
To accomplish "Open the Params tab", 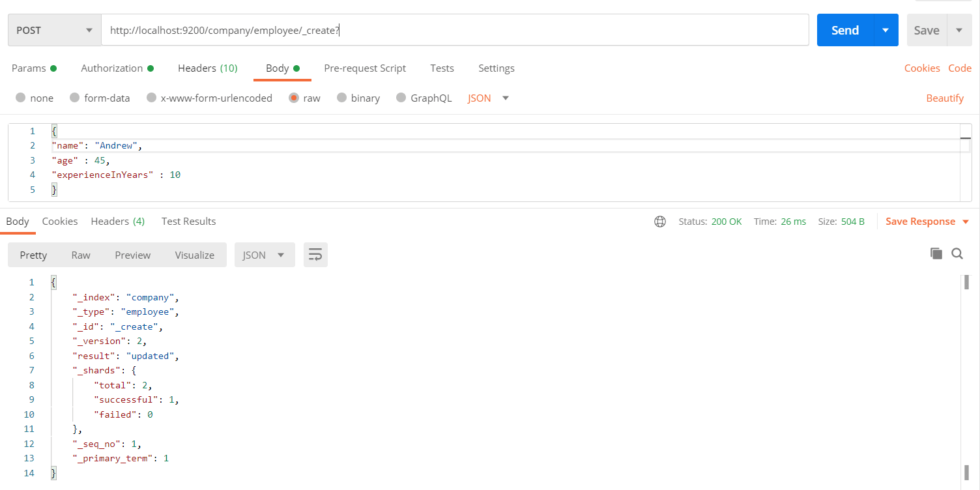I will [34, 68].
